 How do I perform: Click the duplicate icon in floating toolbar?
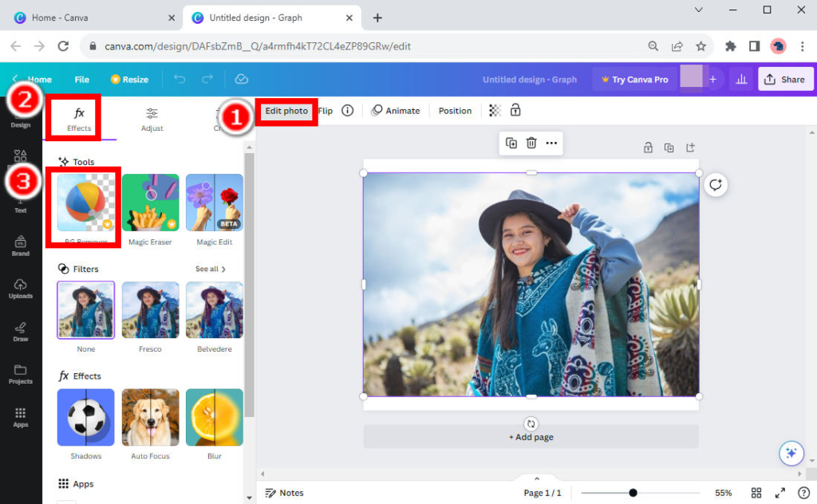[x=511, y=144]
